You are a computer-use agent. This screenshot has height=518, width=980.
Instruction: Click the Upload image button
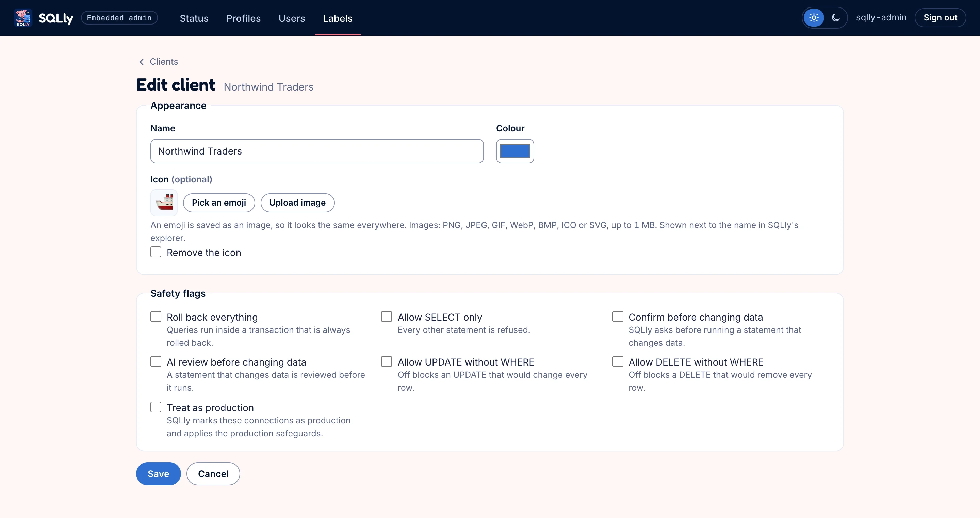(297, 203)
